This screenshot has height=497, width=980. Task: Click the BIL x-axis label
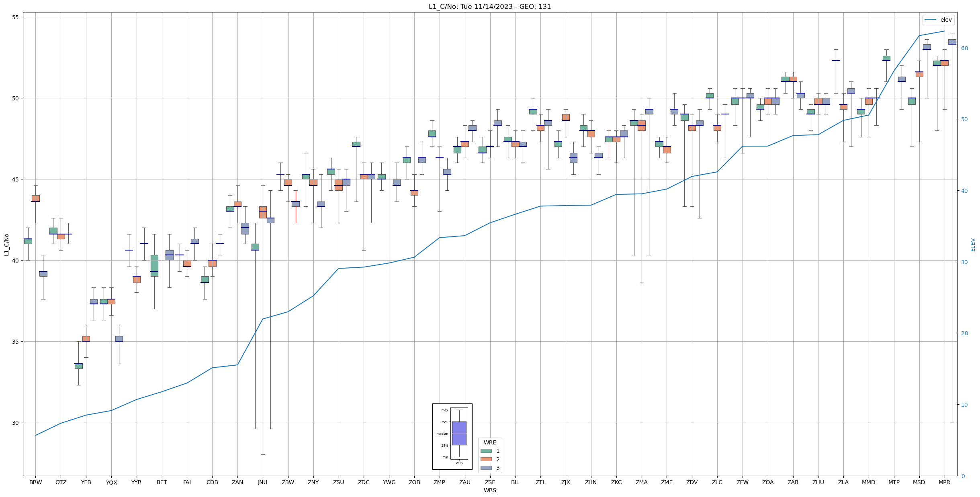click(516, 482)
